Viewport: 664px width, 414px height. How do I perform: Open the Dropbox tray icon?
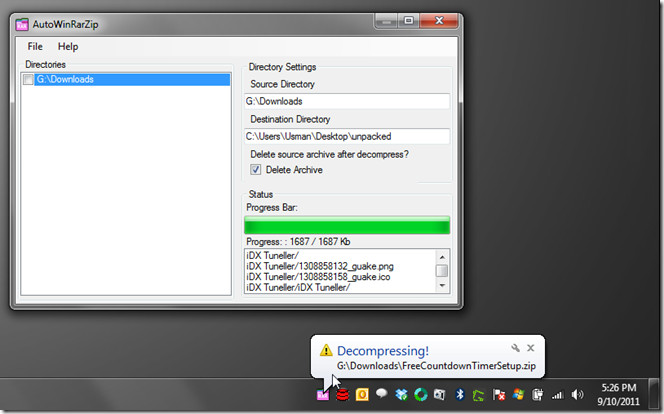coord(401,395)
